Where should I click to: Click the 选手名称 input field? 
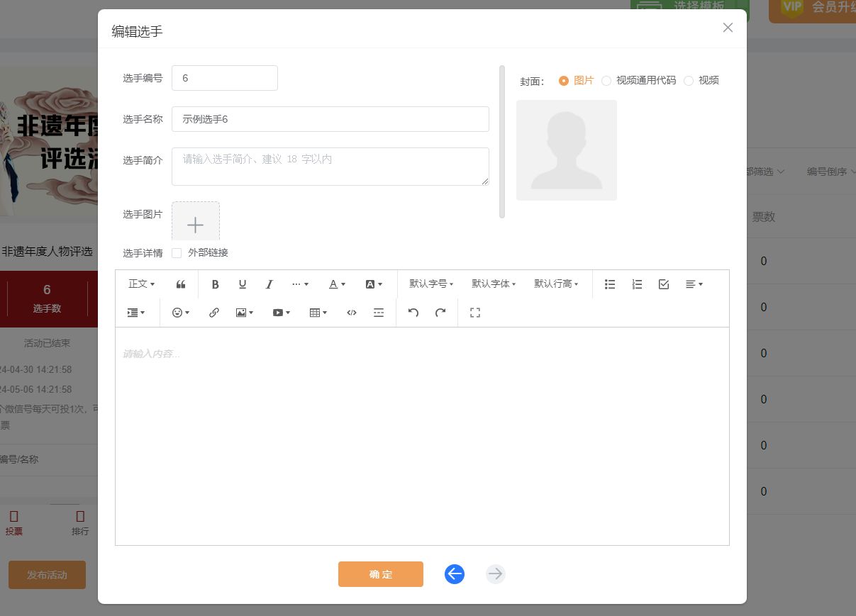coord(330,119)
